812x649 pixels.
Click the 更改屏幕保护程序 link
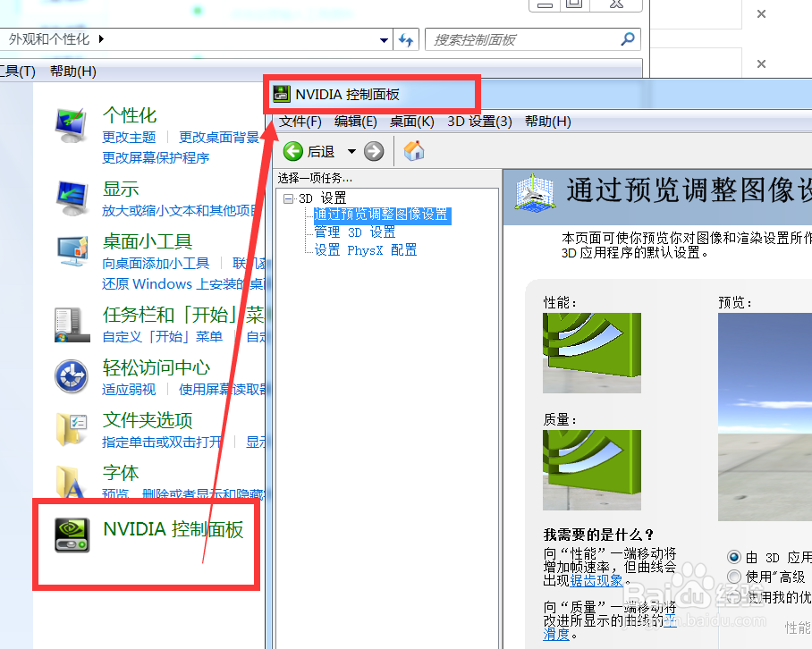click(x=156, y=158)
